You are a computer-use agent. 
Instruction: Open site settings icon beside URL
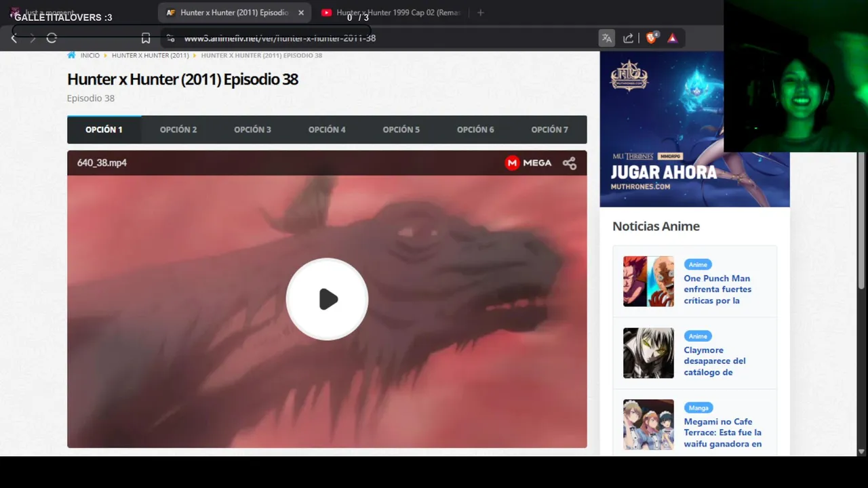[171, 38]
